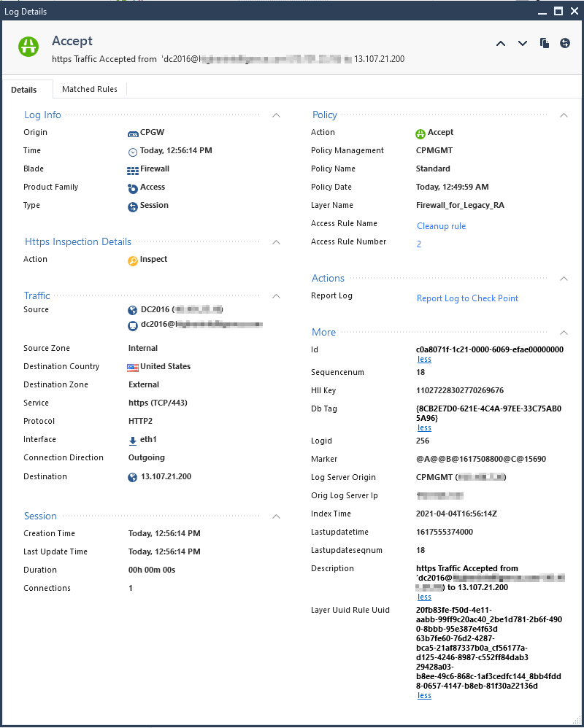Collapse the Traffic section
584x728 pixels.
(x=276, y=296)
